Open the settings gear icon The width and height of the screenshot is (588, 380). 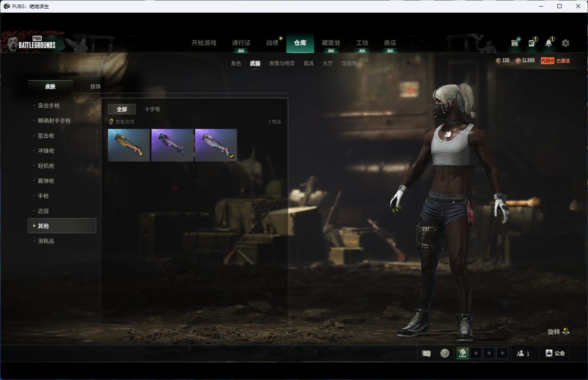click(x=566, y=43)
